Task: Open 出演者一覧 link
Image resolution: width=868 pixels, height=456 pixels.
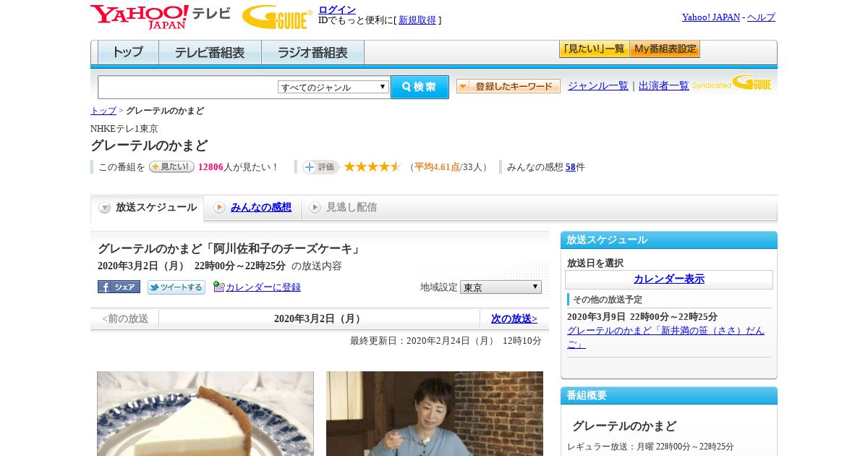Action: coord(664,86)
